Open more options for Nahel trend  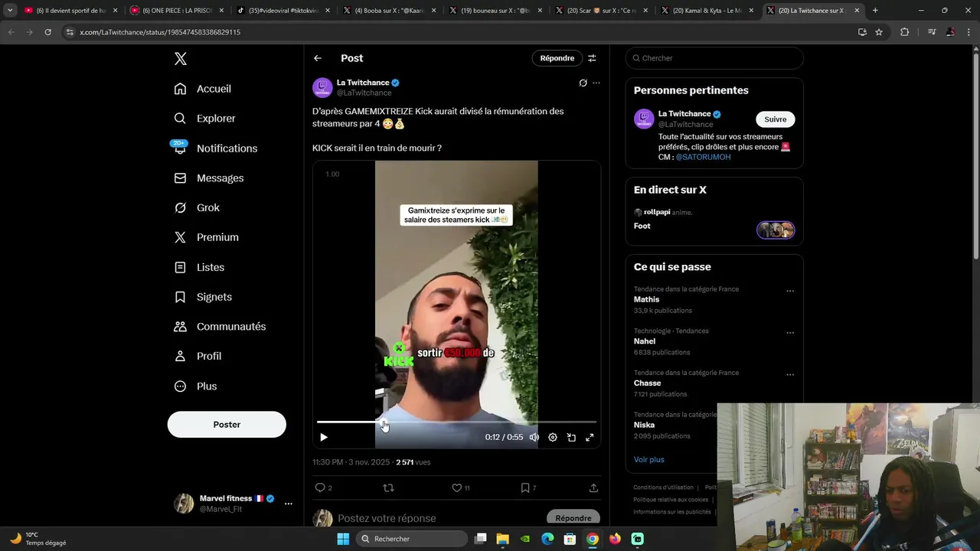(x=790, y=334)
